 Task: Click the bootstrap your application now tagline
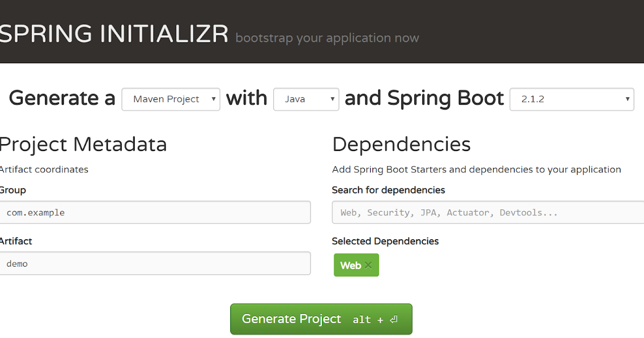[327, 38]
